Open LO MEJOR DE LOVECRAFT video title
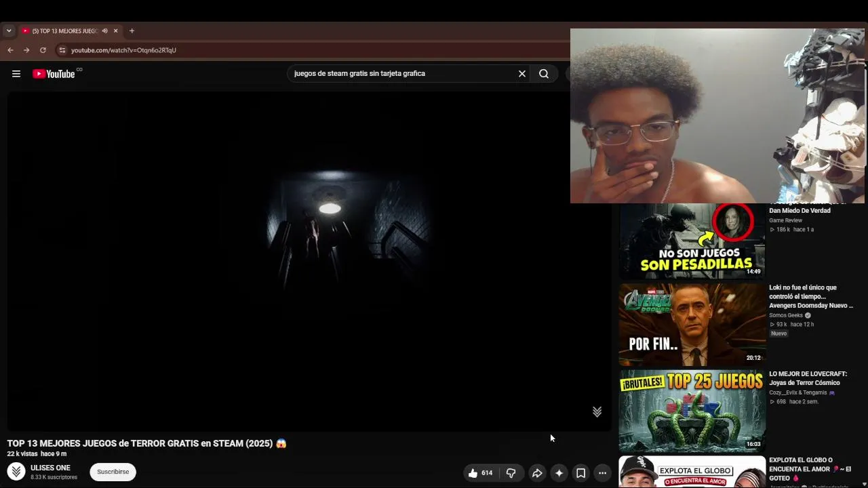Image resolution: width=868 pixels, height=488 pixels. (808, 378)
